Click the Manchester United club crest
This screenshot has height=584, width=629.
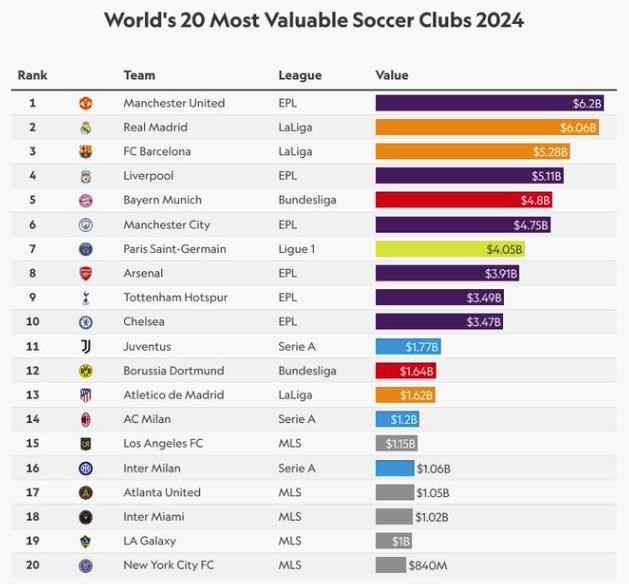click(86, 103)
